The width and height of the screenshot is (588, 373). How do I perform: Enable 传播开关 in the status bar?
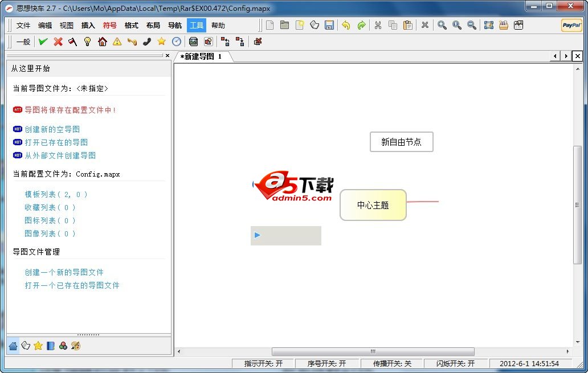pos(391,363)
